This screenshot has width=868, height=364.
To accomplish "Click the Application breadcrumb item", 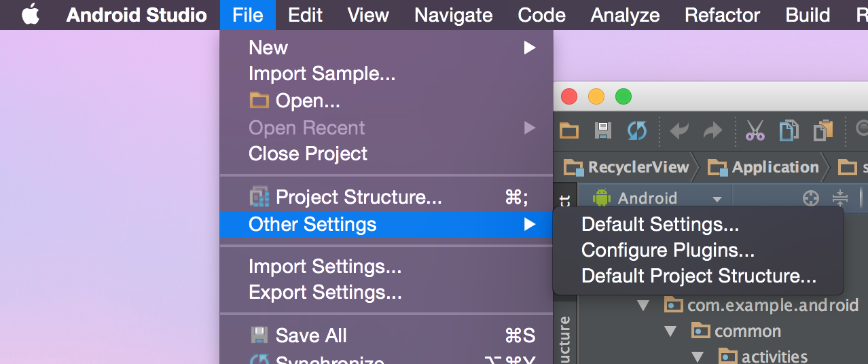I will pyautogui.click(x=765, y=167).
